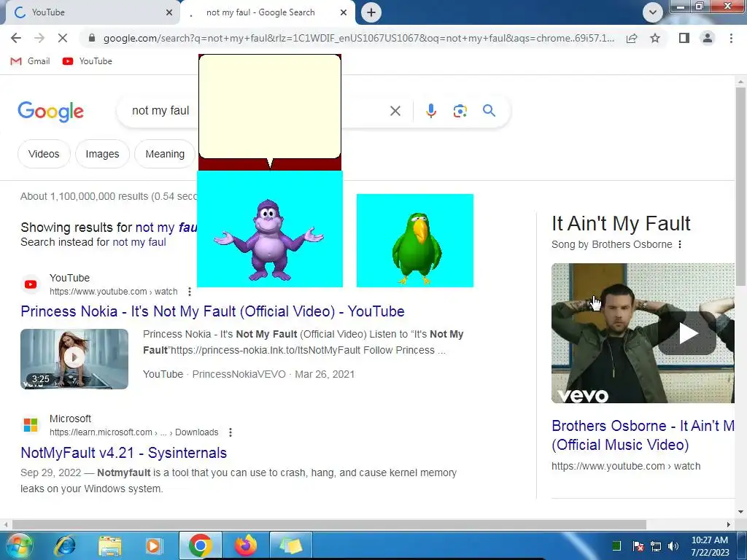This screenshot has width=747, height=560.
Task: Click the vertical scrollbar thumb
Action: pos(740,186)
